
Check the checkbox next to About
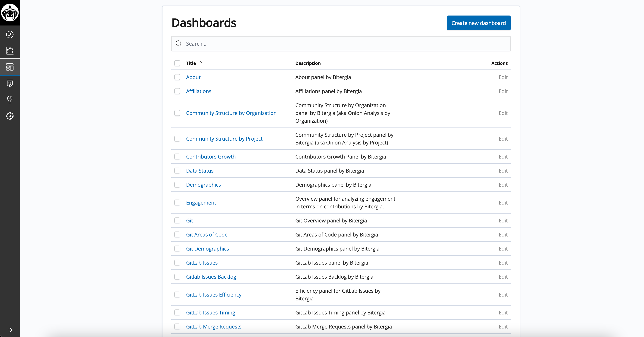click(x=177, y=77)
